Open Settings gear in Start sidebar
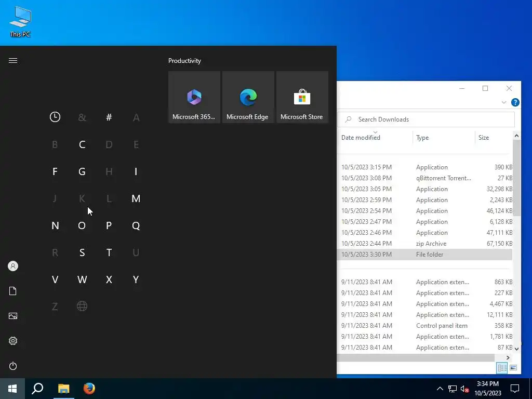Screen dimensions: 532x399 (x=13, y=341)
